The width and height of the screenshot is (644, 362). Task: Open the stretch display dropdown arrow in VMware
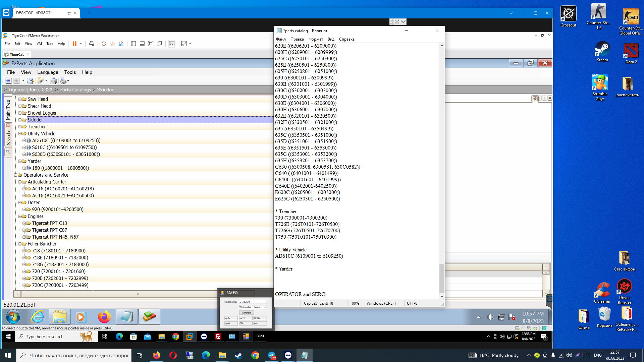[190, 44]
